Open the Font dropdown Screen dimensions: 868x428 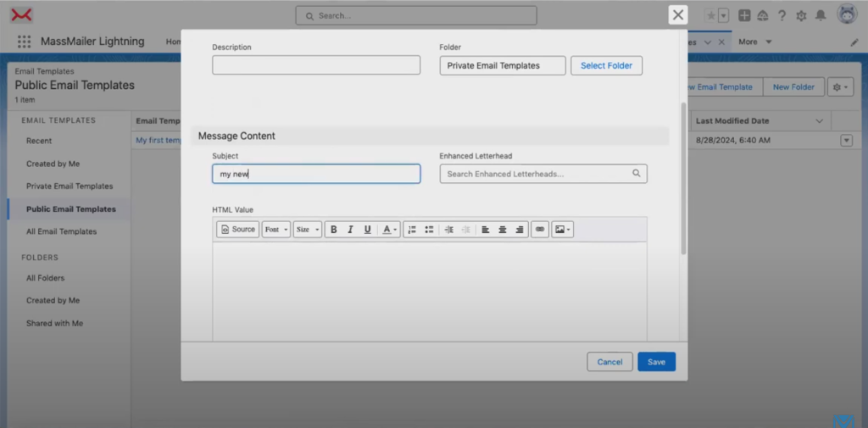tap(276, 229)
